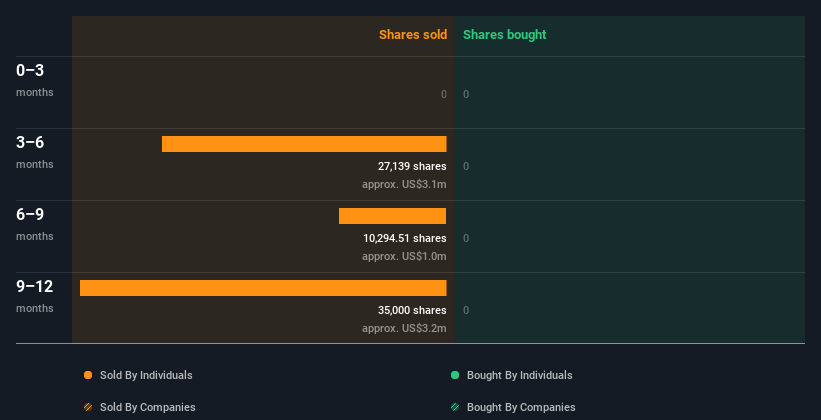Image resolution: width=821 pixels, height=420 pixels.
Task: Click the 3–6 months row label
Action: point(35,152)
